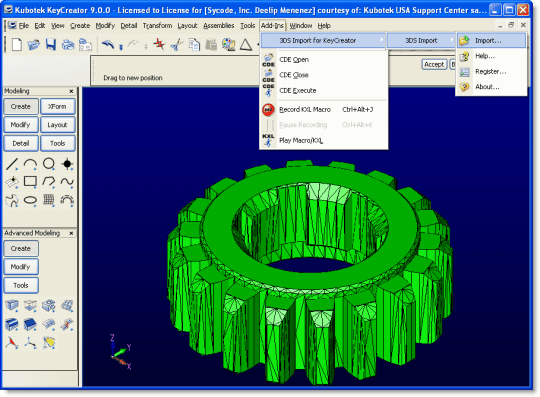Viewport: 540px width, 397px height.
Task: Click Modify button under Advanced Modeling
Action: tap(21, 267)
